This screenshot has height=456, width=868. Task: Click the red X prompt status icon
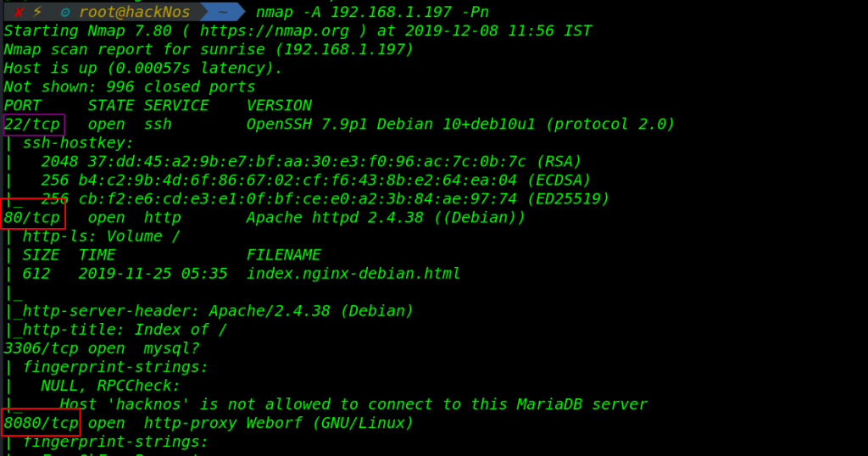pos(19,12)
